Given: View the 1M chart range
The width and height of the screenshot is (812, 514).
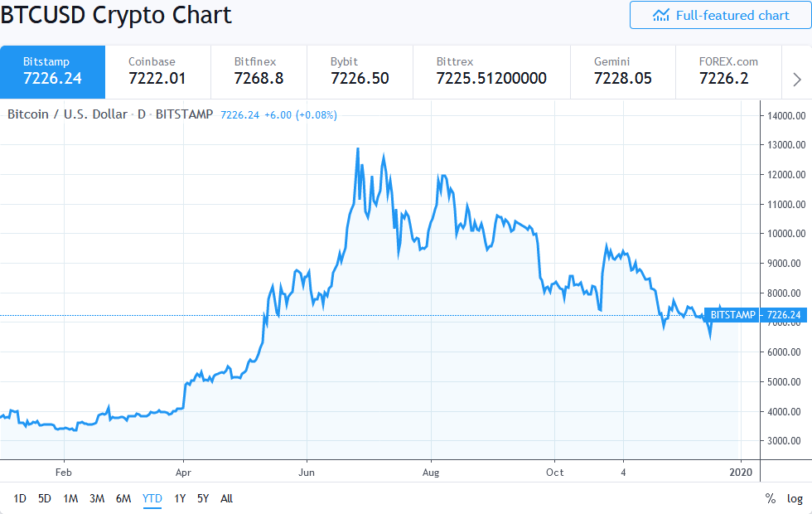Looking at the screenshot, I should coord(70,498).
